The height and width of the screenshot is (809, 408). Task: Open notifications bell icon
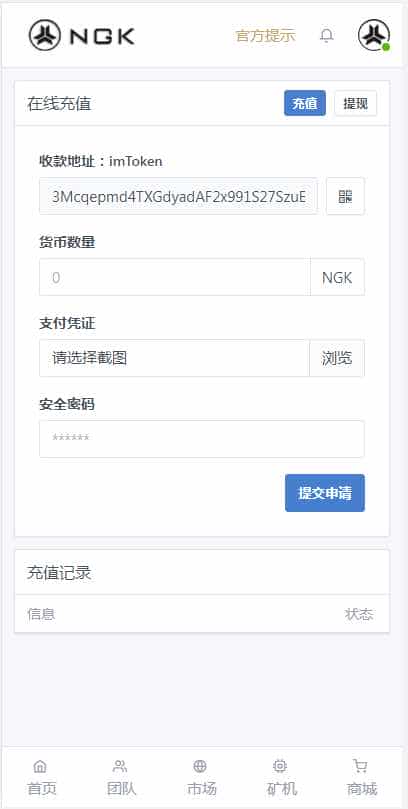327,36
